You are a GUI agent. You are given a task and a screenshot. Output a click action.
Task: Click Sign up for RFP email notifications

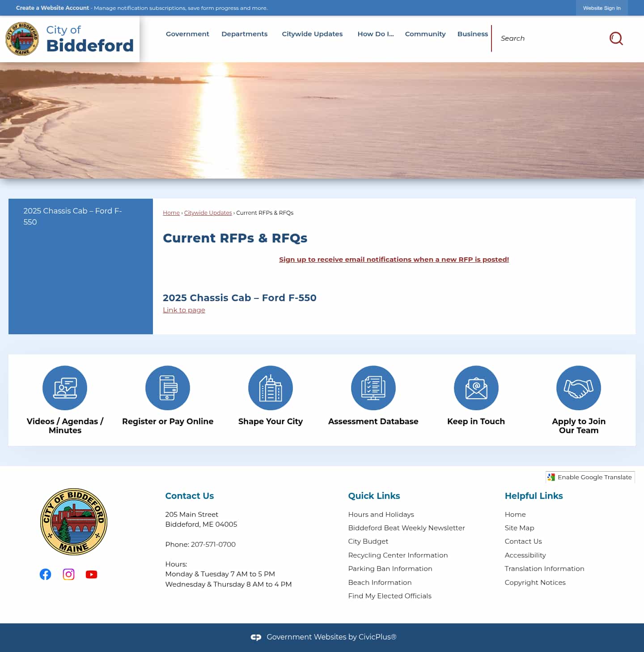pos(394,259)
